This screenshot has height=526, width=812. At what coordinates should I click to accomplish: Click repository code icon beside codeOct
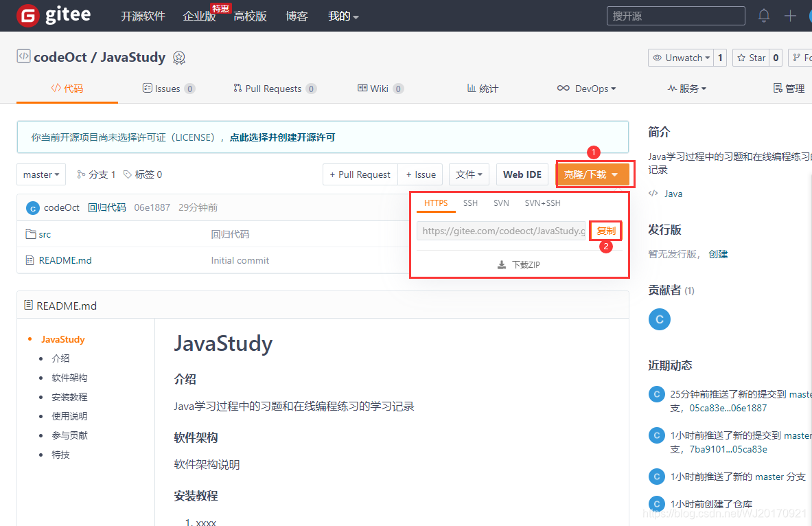(23, 56)
